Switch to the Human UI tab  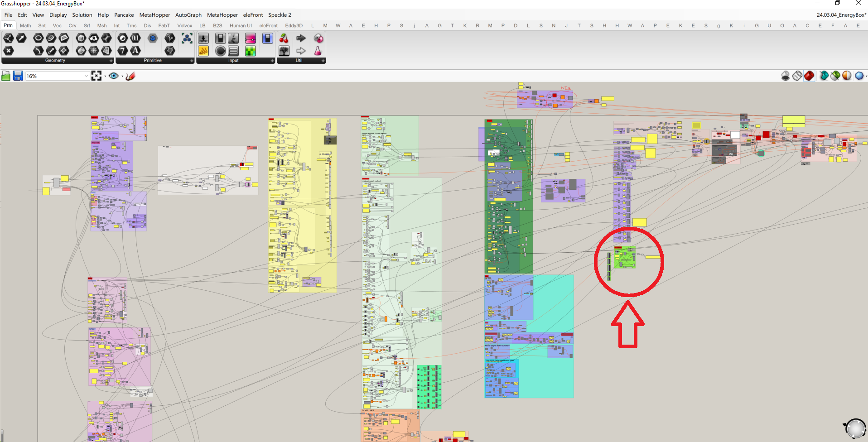coord(241,26)
